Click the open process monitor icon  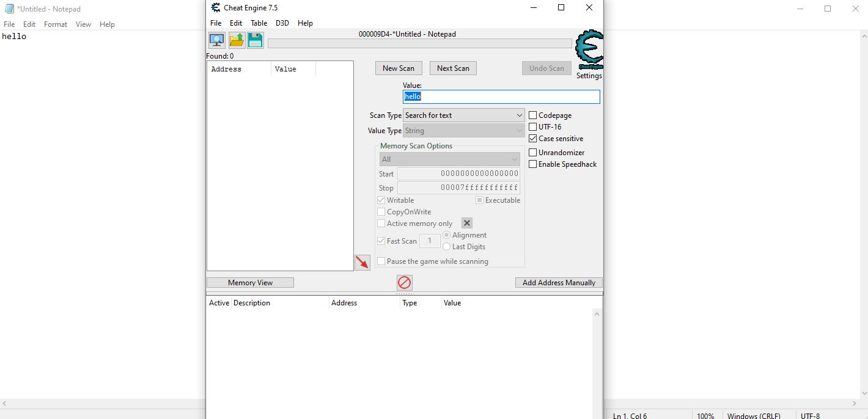point(216,40)
